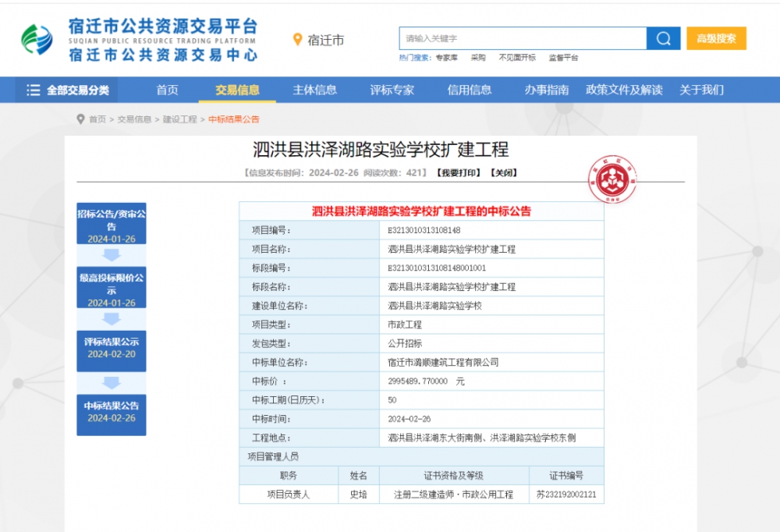This screenshot has width=780, height=532.
Task: Open the 评标专家 nav tab
Action: (392, 90)
